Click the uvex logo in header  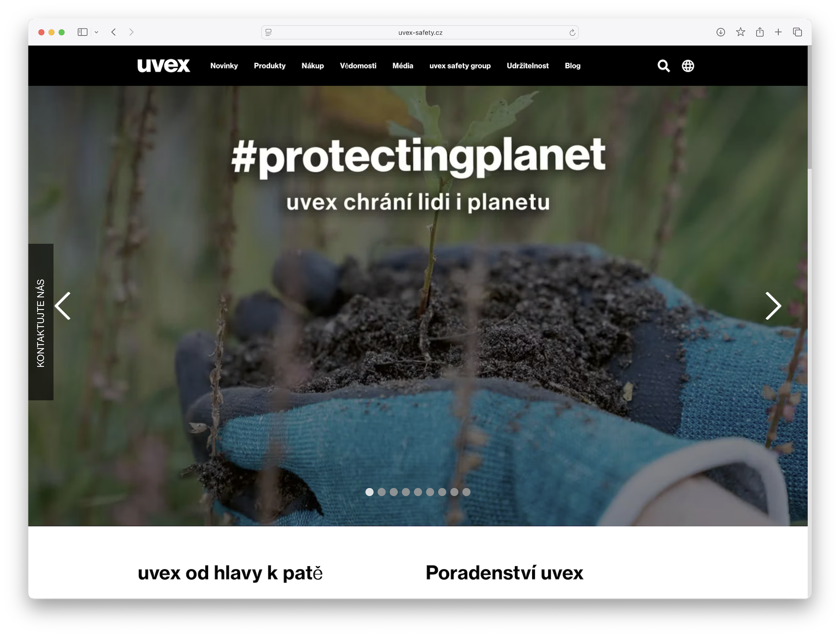164,65
